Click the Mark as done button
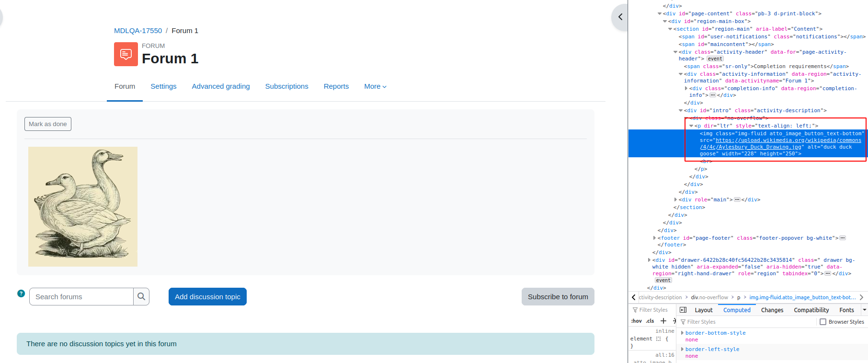 [x=48, y=124]
